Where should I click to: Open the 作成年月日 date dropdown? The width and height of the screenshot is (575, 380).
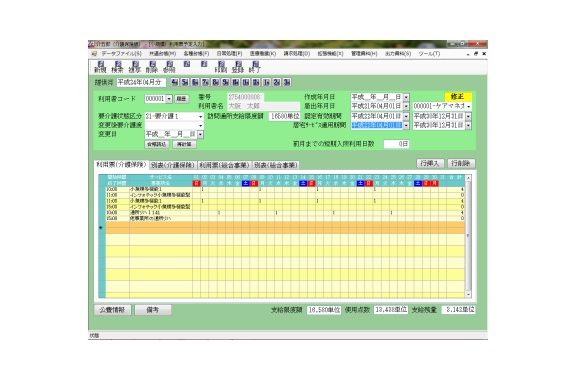pyautogui.click(x=406, y=97)
